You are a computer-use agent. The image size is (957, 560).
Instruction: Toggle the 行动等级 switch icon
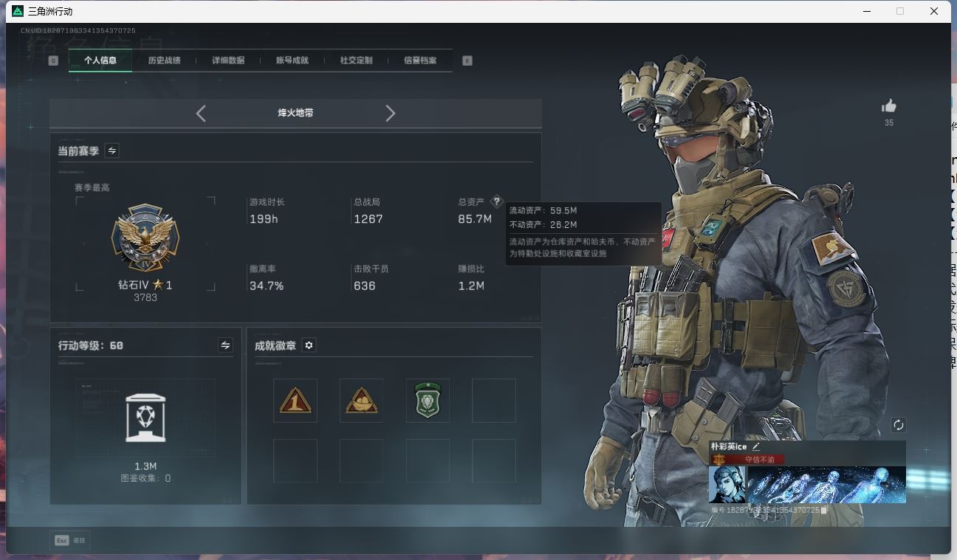coord(225,345)
